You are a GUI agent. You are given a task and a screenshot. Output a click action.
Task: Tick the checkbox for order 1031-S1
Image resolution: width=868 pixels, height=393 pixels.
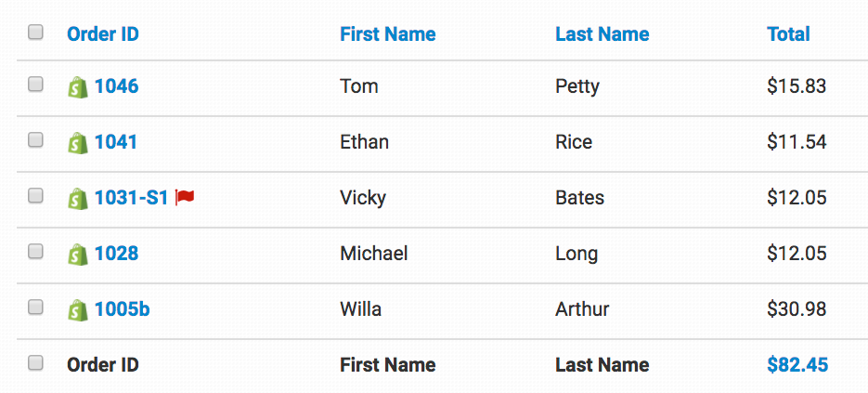[35, 196]
